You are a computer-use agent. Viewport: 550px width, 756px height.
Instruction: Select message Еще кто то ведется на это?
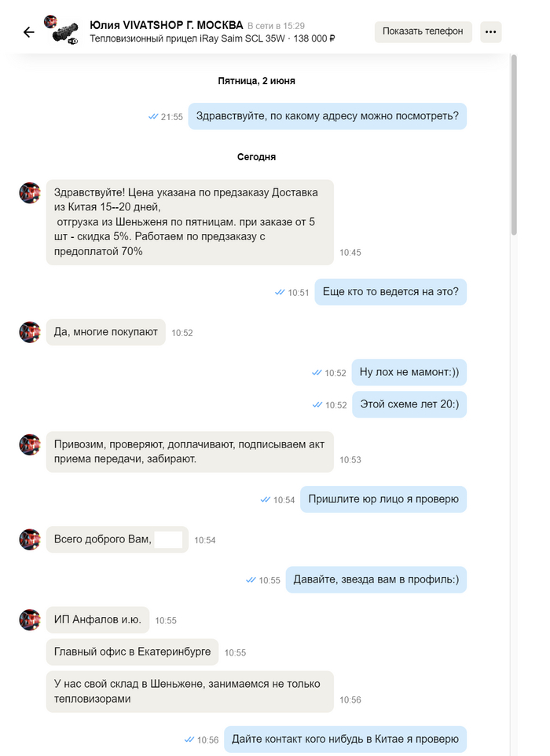[x=390, y=292]
